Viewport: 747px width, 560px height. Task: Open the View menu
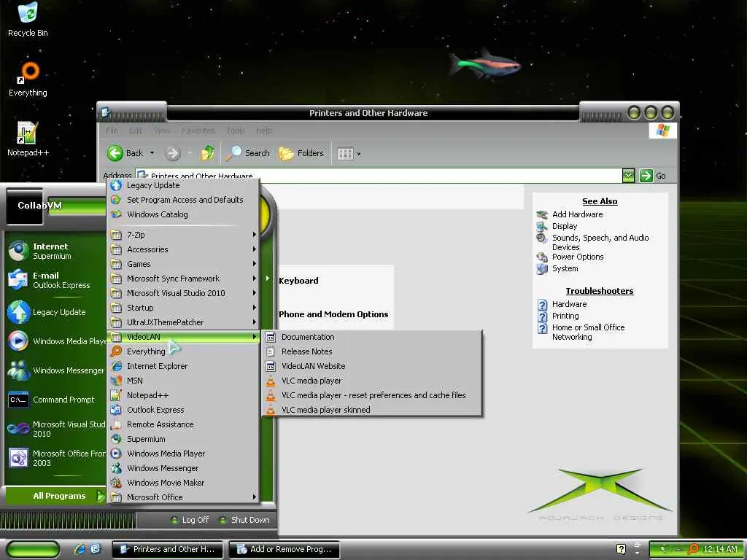163,131
